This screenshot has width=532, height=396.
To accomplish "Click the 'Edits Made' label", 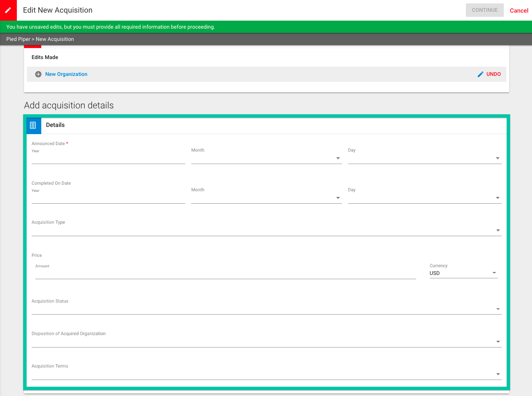I will pos(45,57).
